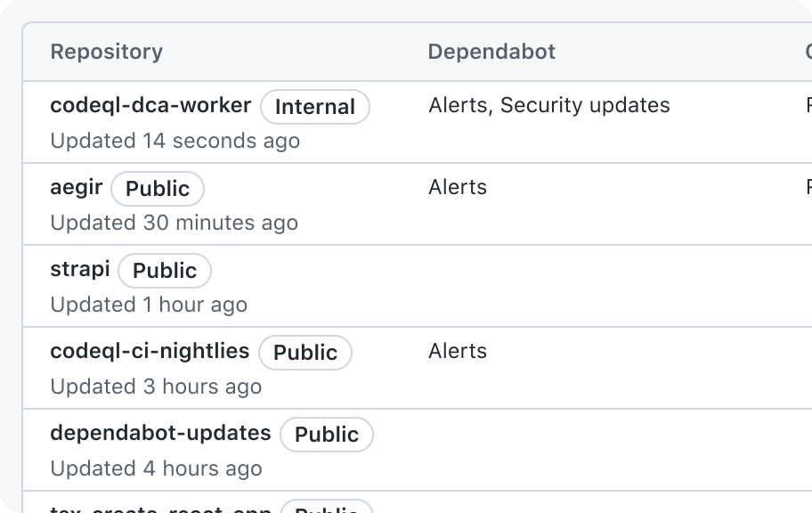Click the Public badge next to codeql-ci-nightlies
Screen dimensions: 812x513
[305, 353]
